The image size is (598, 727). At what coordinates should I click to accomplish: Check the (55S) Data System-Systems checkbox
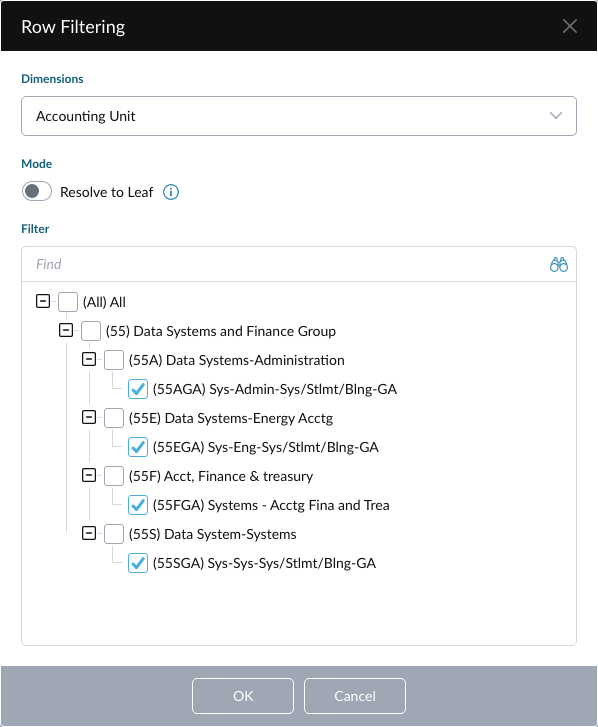114,534
